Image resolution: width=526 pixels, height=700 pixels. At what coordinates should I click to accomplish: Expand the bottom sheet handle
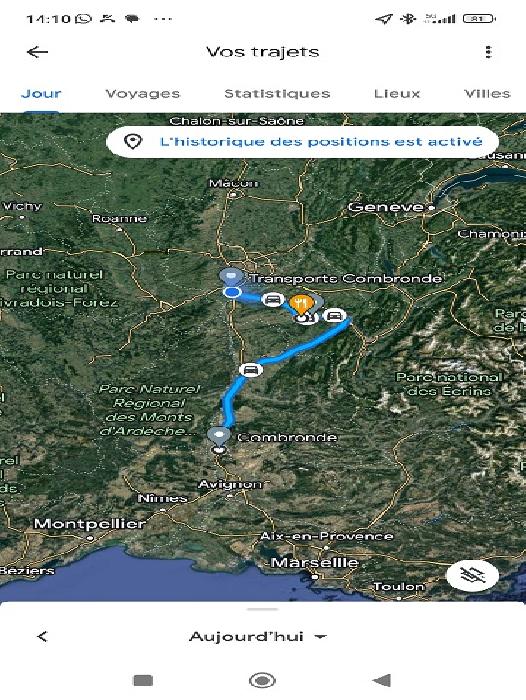click(x=263, y=609)
